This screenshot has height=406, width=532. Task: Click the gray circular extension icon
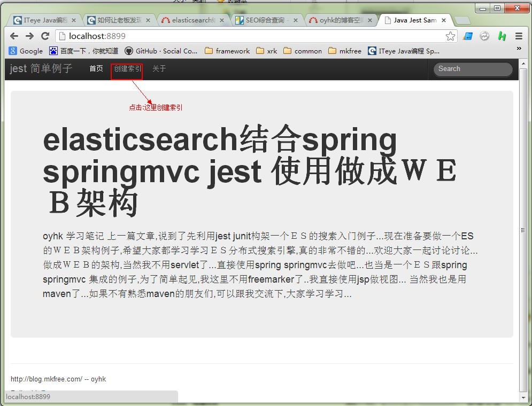coord(484,36)
